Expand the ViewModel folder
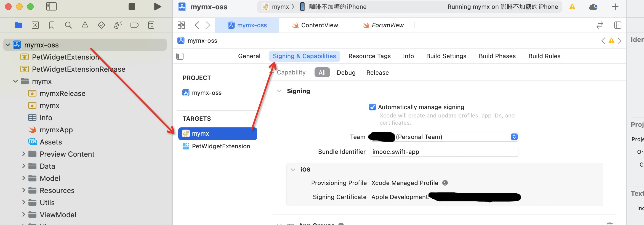 click(x=23, y=215)
